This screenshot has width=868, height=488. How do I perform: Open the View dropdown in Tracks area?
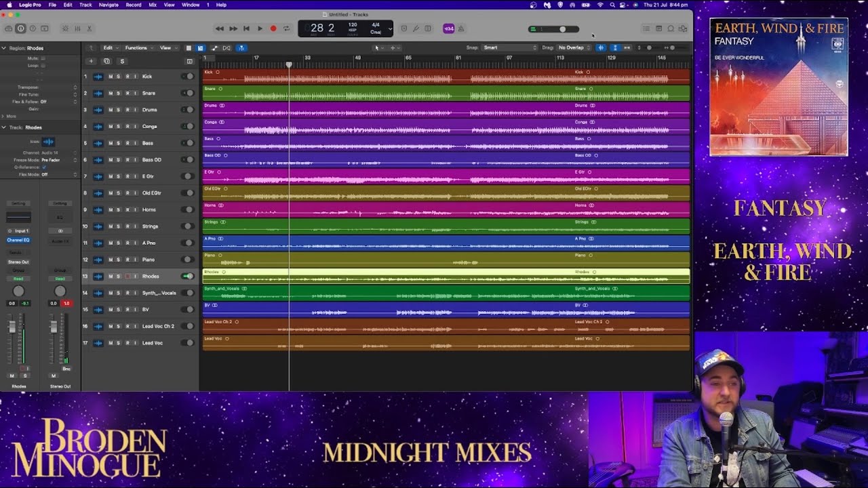(x=167, y=48)
